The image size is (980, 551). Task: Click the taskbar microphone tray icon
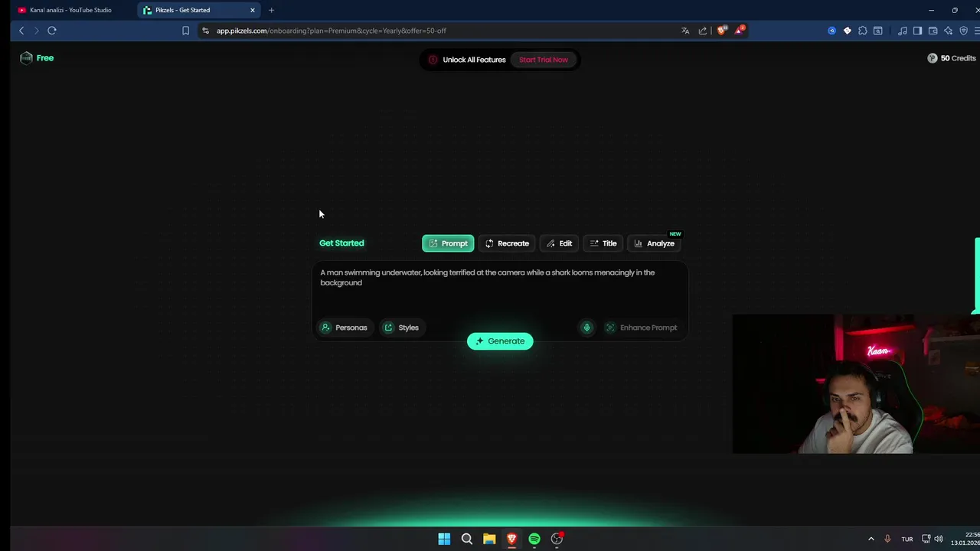click(887, 539)
